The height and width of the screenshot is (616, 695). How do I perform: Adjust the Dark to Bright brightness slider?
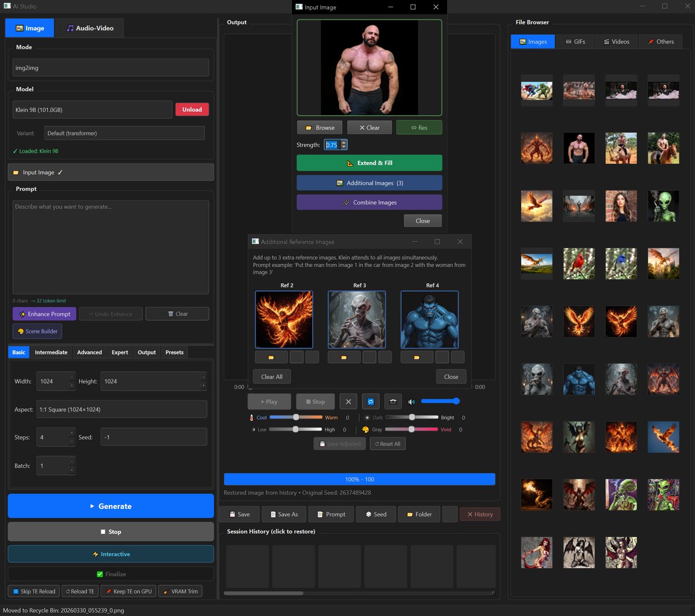pos(412,417)
